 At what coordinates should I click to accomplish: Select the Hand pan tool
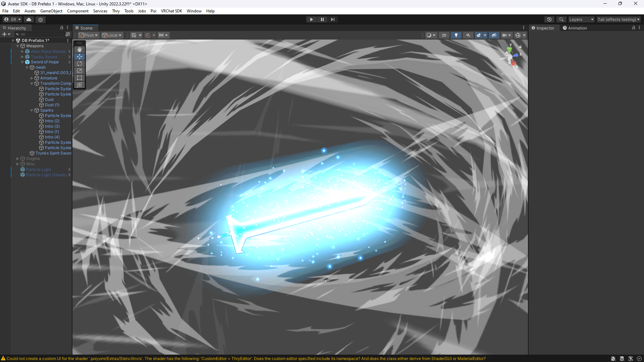point(79,50)
